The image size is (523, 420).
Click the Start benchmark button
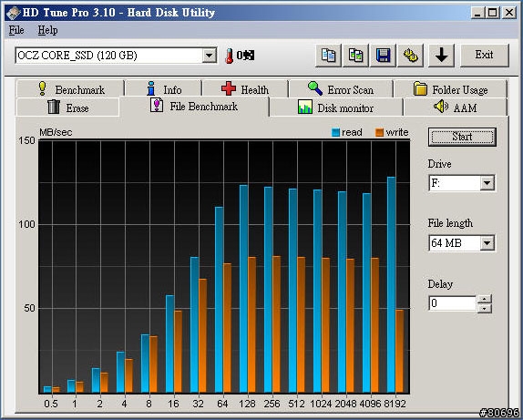pyautogui.click(x=462, y=137)
